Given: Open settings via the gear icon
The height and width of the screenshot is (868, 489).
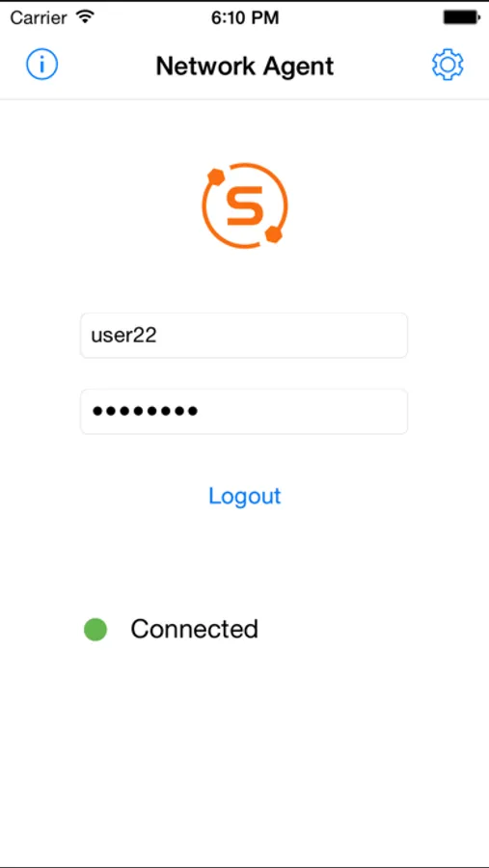Looking at the screenshot, I should 448,65.
